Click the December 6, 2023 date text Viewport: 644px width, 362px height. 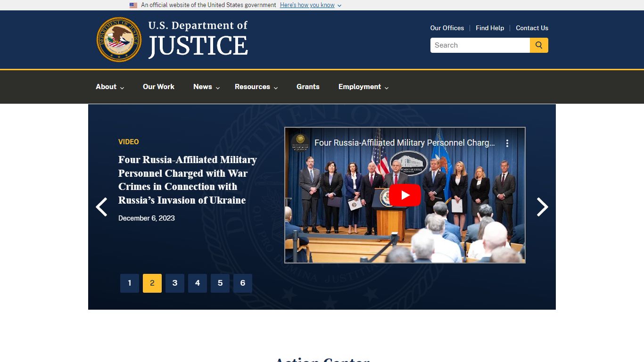(x=147, y=218)
